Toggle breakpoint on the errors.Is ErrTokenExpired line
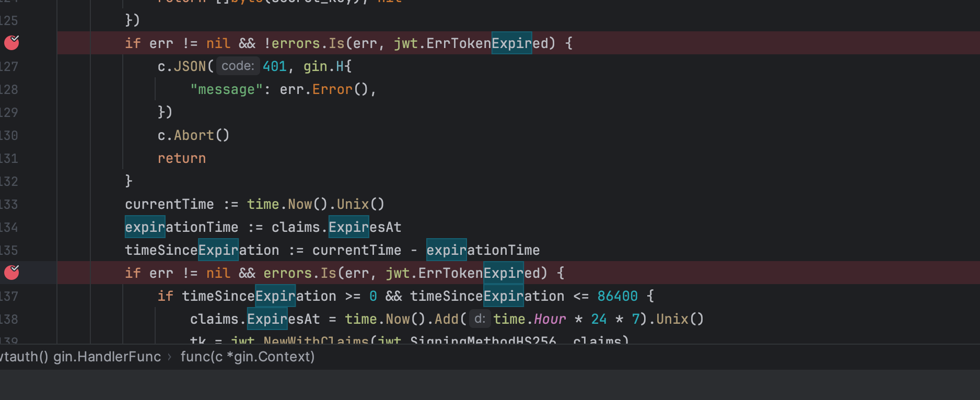 [x=11, y=272]
